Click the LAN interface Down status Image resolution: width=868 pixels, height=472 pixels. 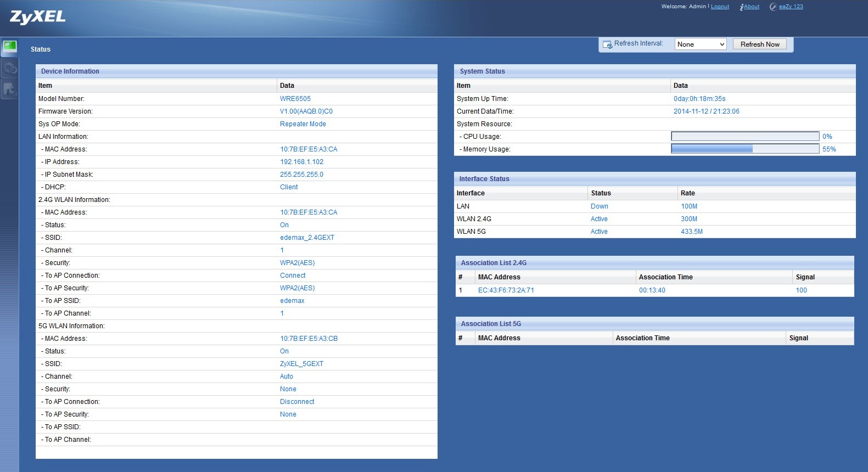pyautogui.click(x=600, y=206)
